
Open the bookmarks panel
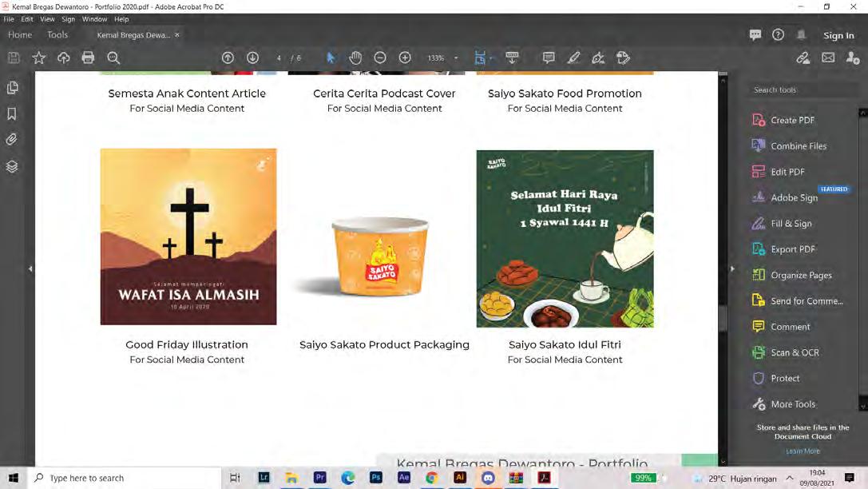tap(12, 113)
